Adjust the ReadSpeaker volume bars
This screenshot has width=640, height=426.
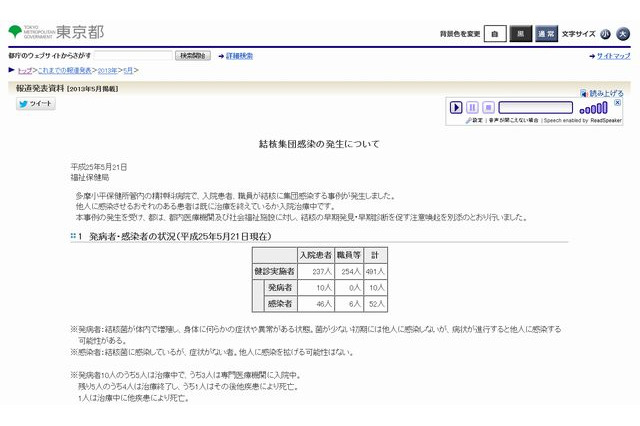click(x=593, y=108)
